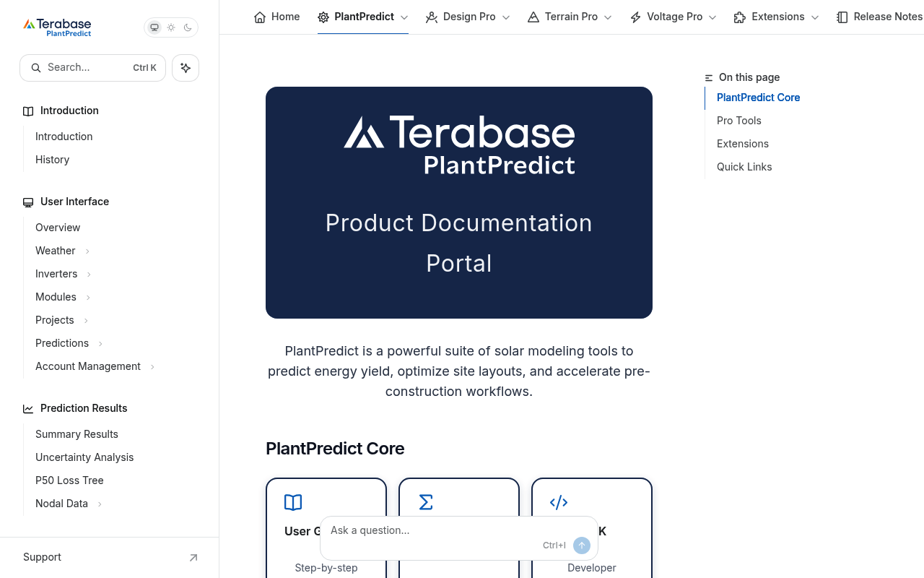Open P50 Loss Tree page

pyautogui.click(x=69, y=480)
